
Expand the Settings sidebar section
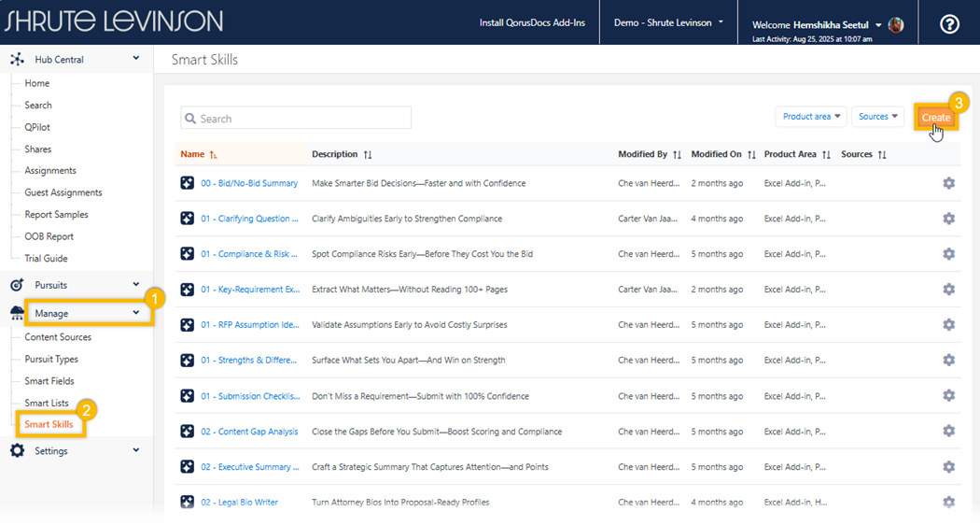(x=136, y=450)
